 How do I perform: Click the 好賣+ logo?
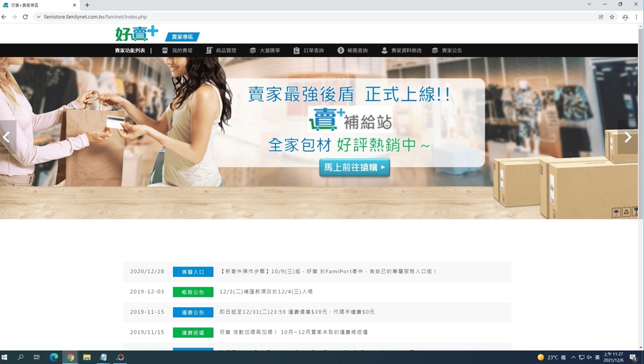[x=136, y=33]
